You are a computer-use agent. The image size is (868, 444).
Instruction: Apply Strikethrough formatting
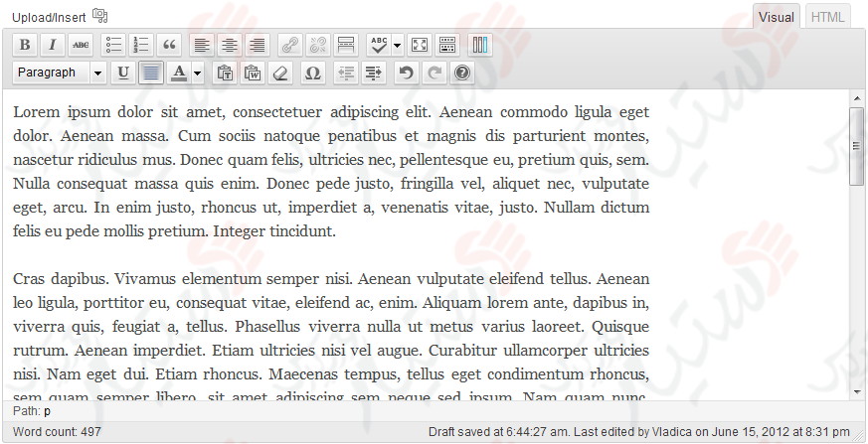click(81, 45)
